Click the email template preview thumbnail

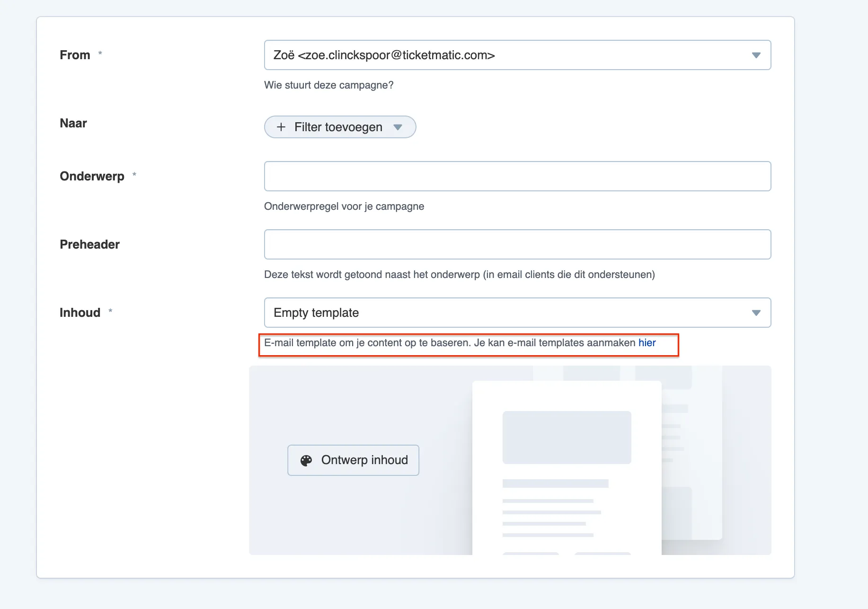[x=567, y=468]
